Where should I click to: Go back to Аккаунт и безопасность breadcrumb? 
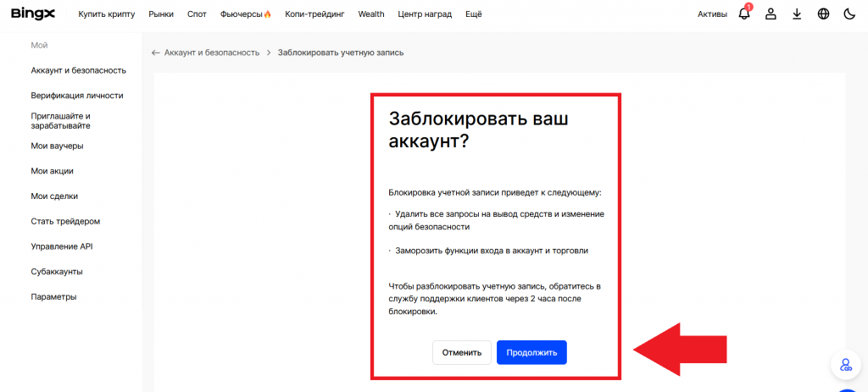211,52
